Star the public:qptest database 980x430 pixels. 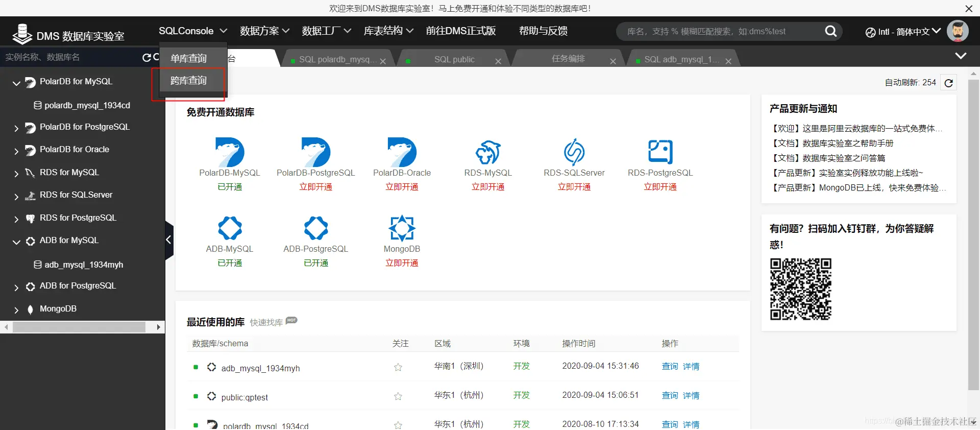(x=398, y=396)
